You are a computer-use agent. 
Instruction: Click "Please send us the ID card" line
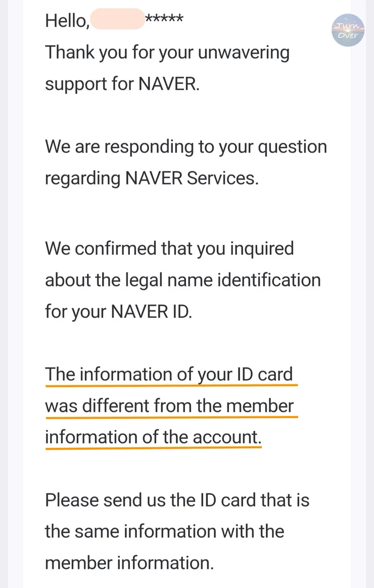177,500
